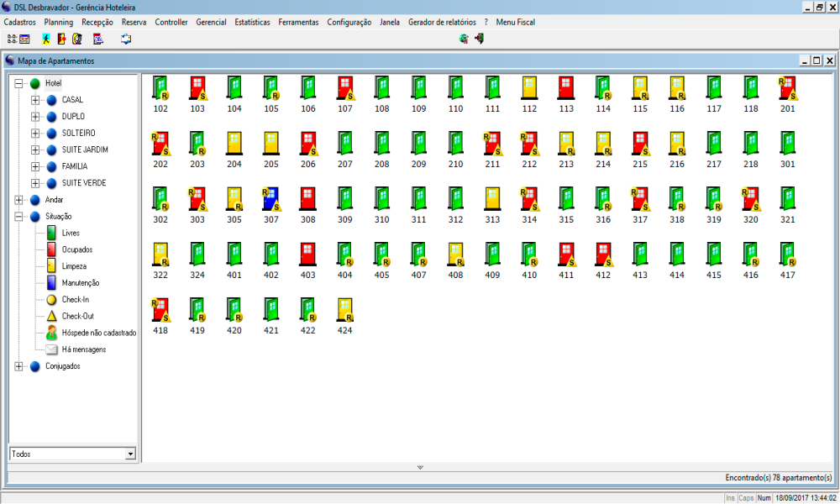The height and width of the screenshot is (504, 840).
Task: Click the red door toolbar icon
Action: click(x=61, y=39)
